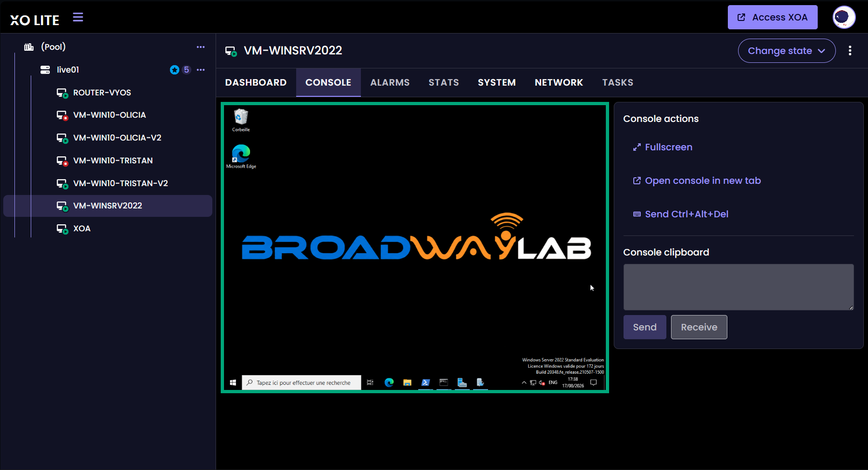Click the VM icon beside VM-WINSRV2022 title
Viewport: 868px width, 470px height.
tap(231, 51)
